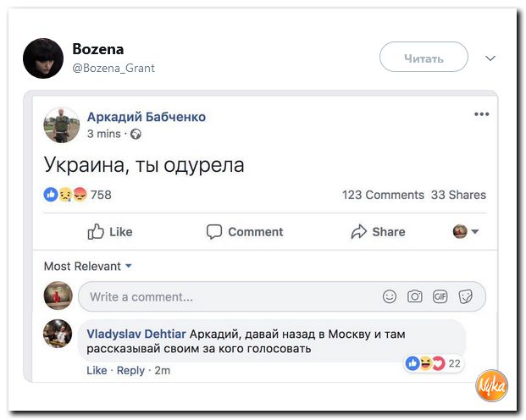Open the Most Relevant sorting dropdown

88,266
